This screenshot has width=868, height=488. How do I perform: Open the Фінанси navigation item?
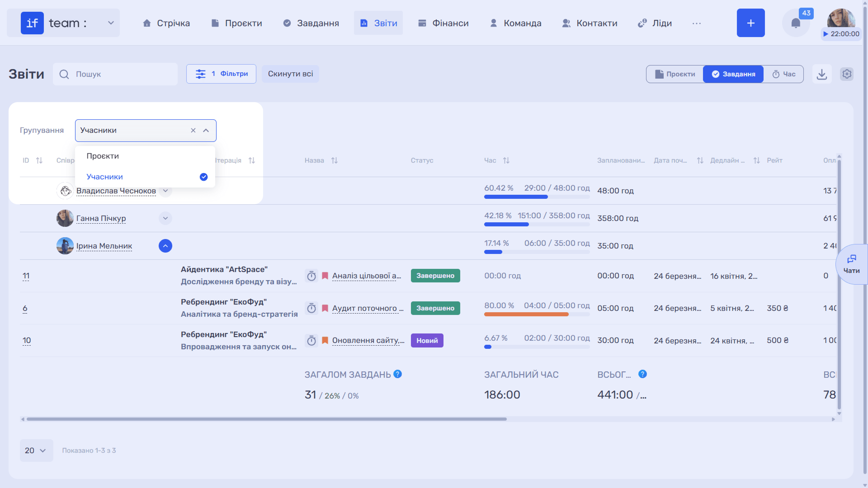tap(443, 23)
